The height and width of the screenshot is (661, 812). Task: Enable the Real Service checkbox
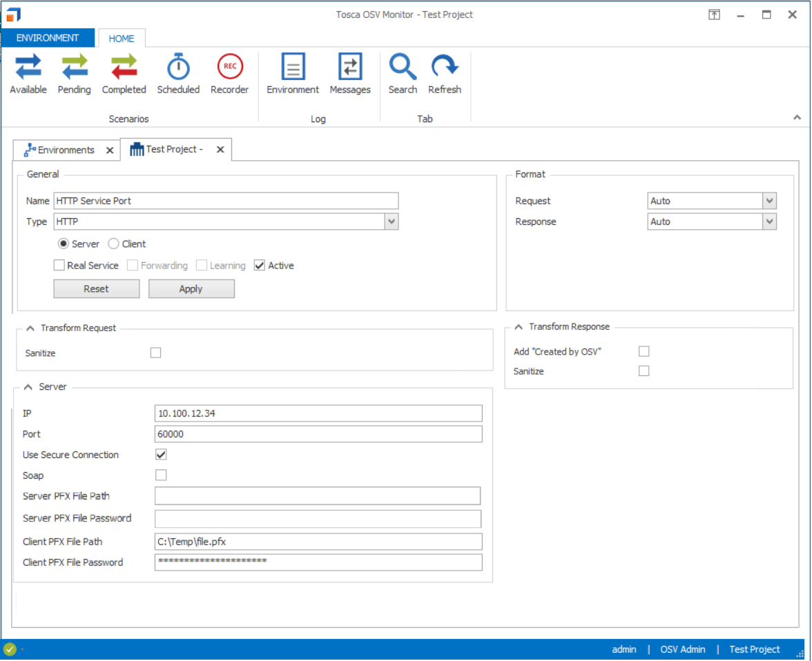[59, 266]
